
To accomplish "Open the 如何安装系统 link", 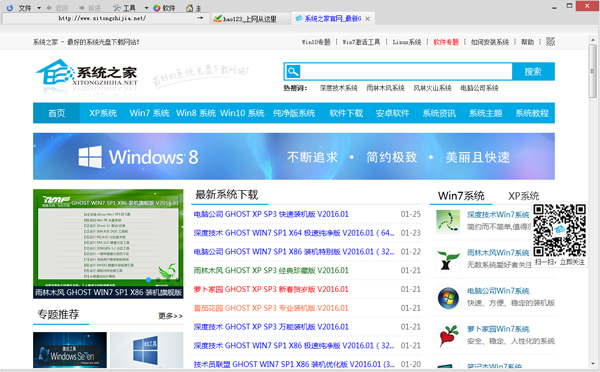I will click(x=490, y=42).
